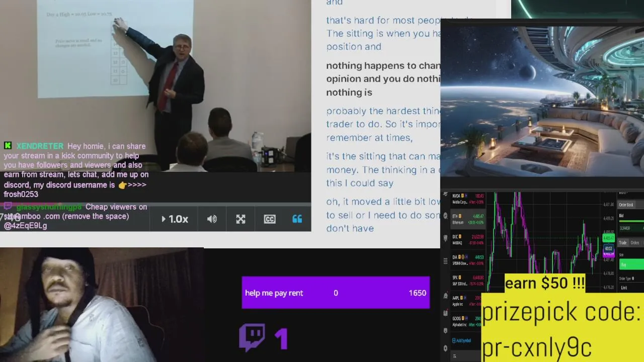The height and width of the screenshot is (362, 644).
Task: Click the Order Type info icon
Action: click(x=633, y=278)
